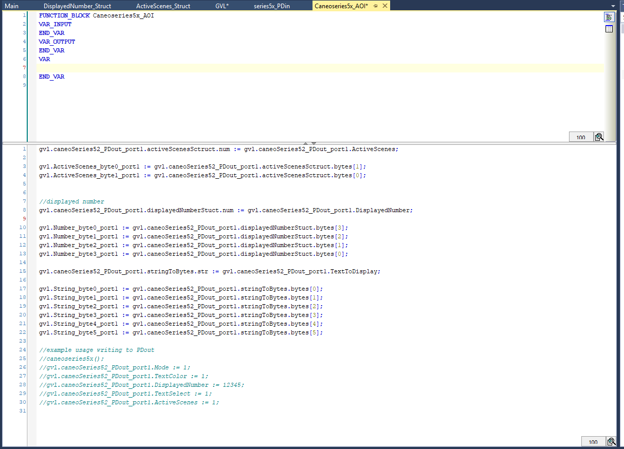
Task: Click the activeScenesSctruct.num assignment line
Action: coord(218,149)
